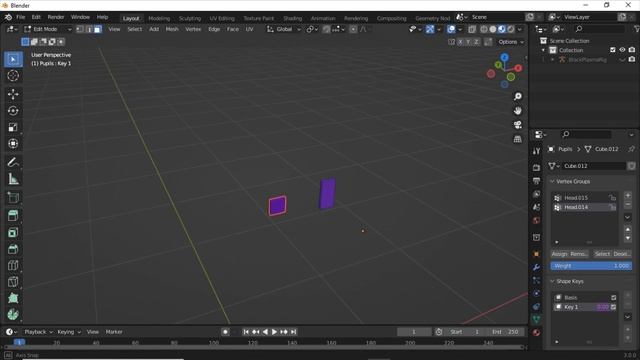The image size is (640, 360).
Task: Collapse the Shape Keys panel
Action: (552, 281)
